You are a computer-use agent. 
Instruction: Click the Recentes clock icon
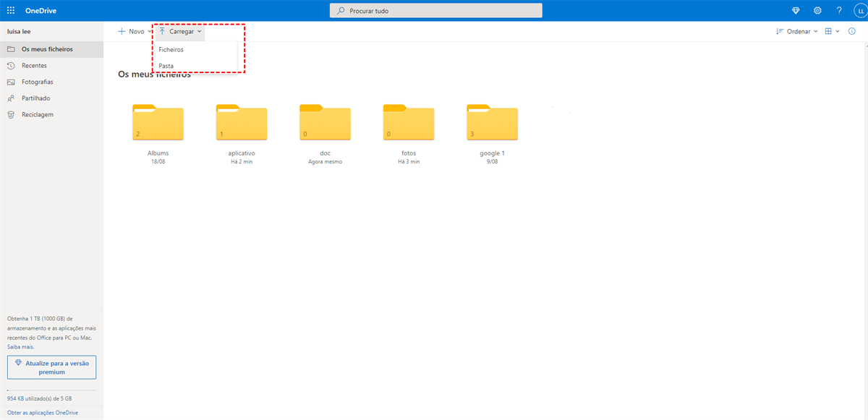click(x=10, y=66)
